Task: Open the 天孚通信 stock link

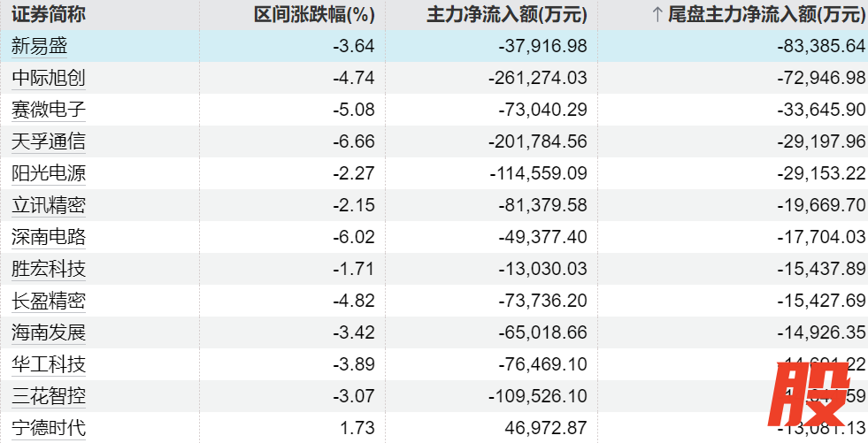Action: [x=49, y=141]
